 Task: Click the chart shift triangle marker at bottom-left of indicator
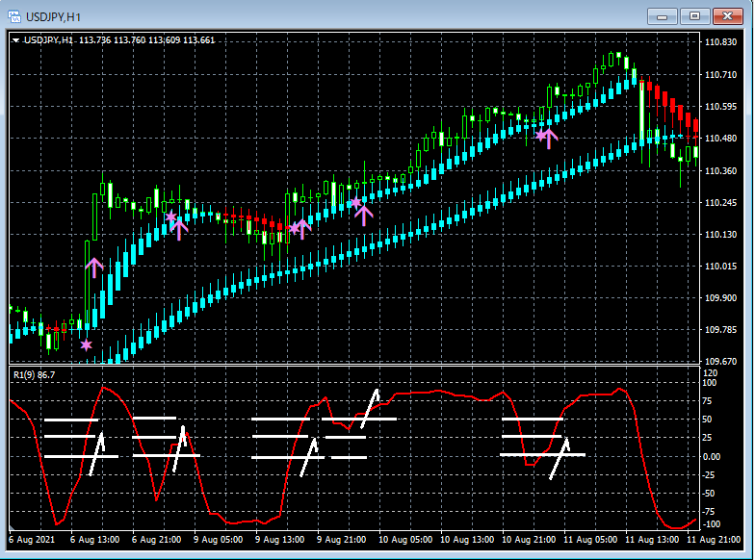[12, 527]
